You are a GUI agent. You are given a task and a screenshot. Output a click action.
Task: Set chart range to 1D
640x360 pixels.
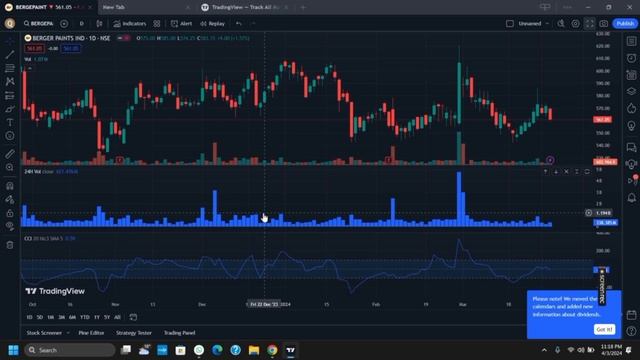coord(29,317)
